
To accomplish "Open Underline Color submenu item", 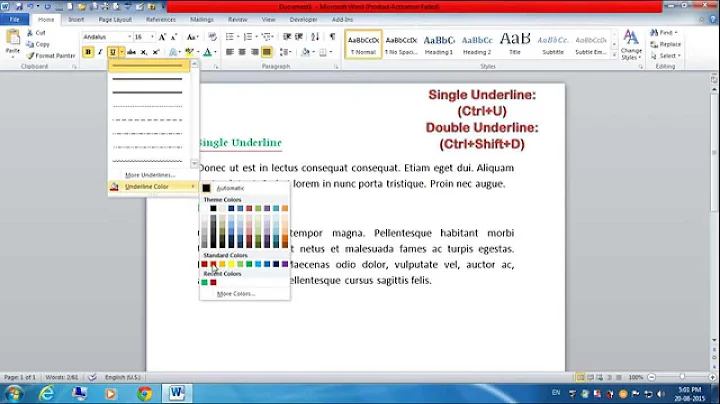I will click(x=153, y=186).
